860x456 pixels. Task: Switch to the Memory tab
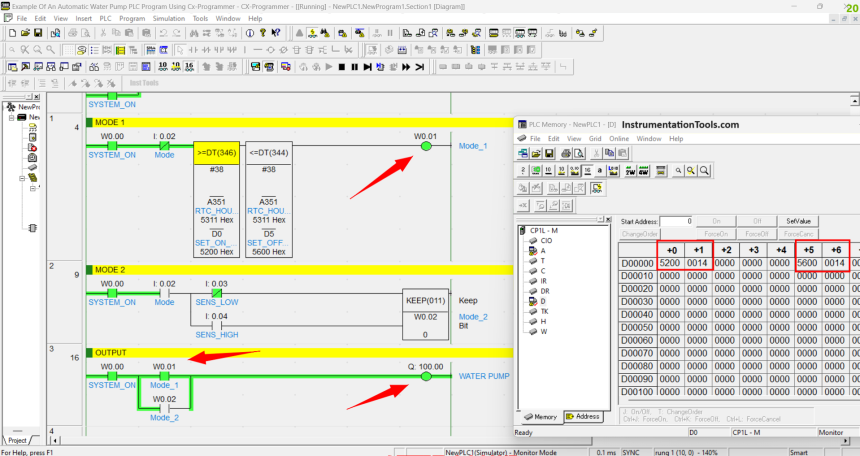click(x=540, y=416)
